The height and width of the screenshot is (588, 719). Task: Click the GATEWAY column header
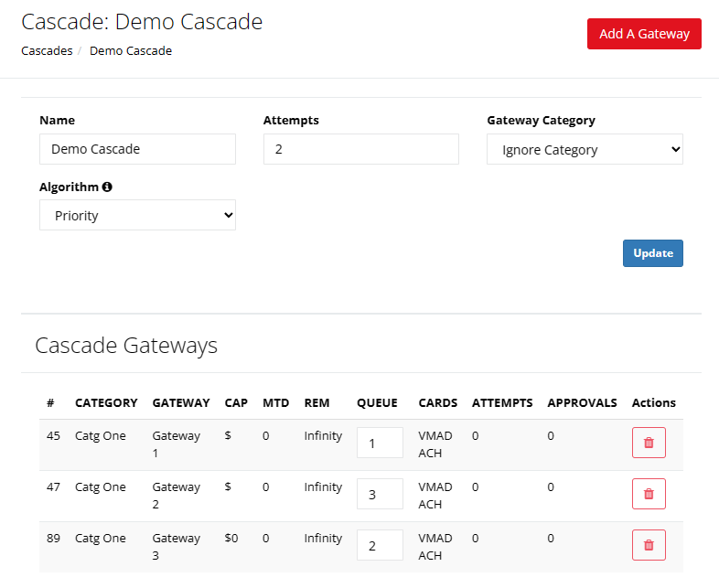pos(181,402)
